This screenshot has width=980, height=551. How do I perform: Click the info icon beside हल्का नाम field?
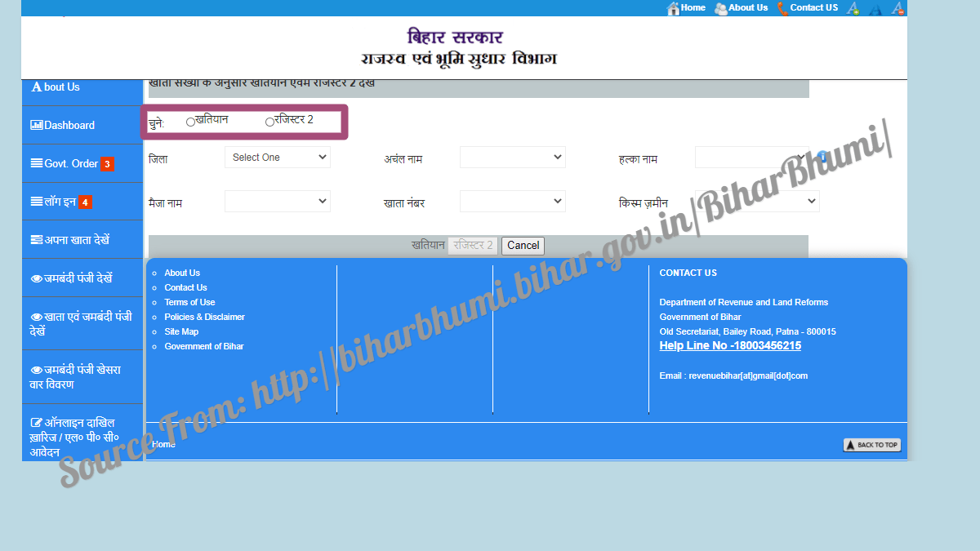822,153
